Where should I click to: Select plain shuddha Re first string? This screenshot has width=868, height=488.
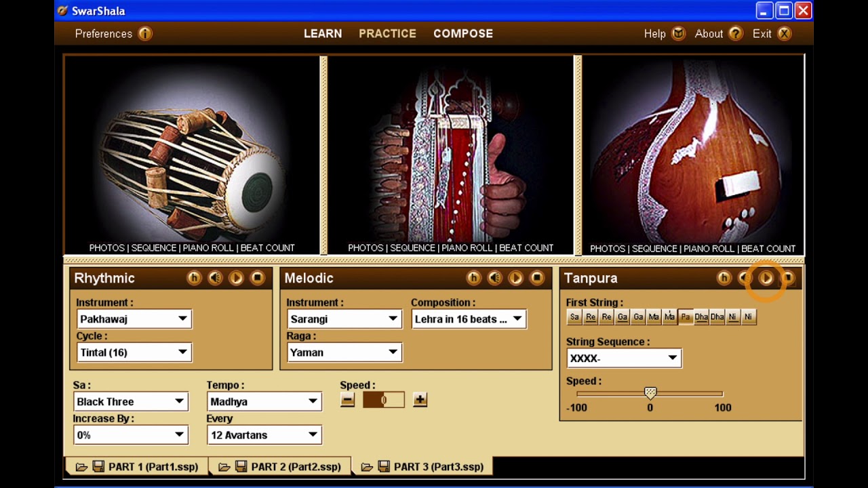click(606, 317)
